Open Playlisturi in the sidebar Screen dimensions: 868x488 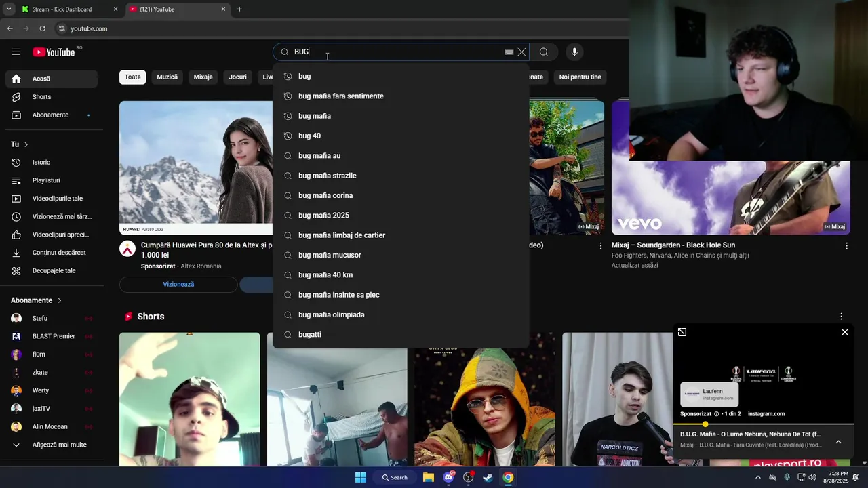coord(52,180)
